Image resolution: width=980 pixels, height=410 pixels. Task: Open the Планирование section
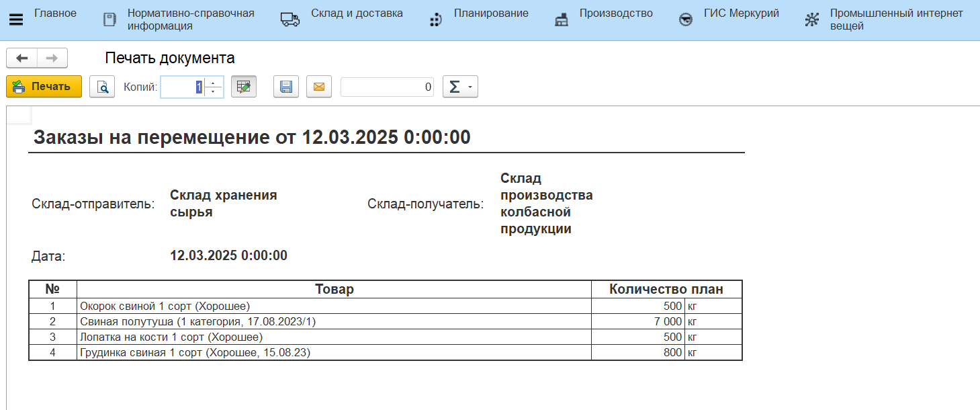coord(491,13)
